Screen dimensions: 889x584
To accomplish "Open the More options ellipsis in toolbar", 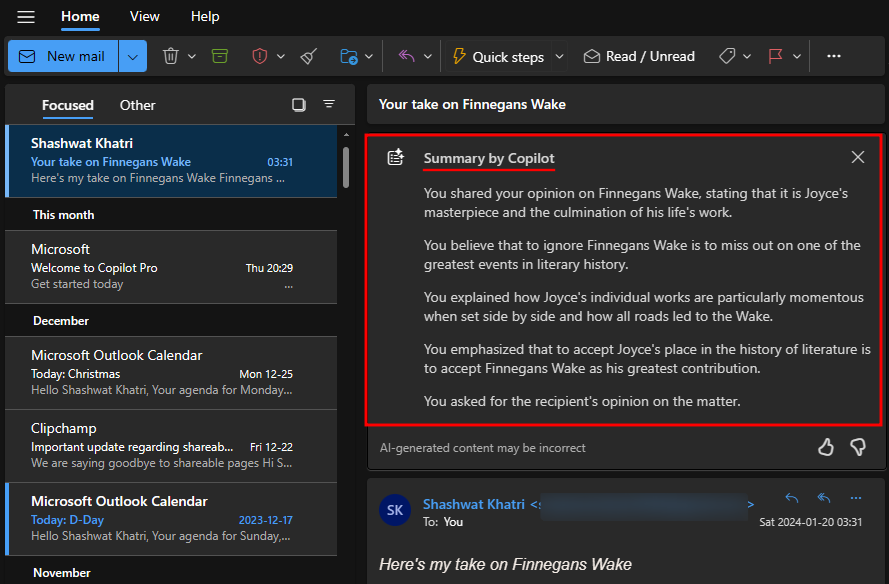I will click(x=833, y=56).
